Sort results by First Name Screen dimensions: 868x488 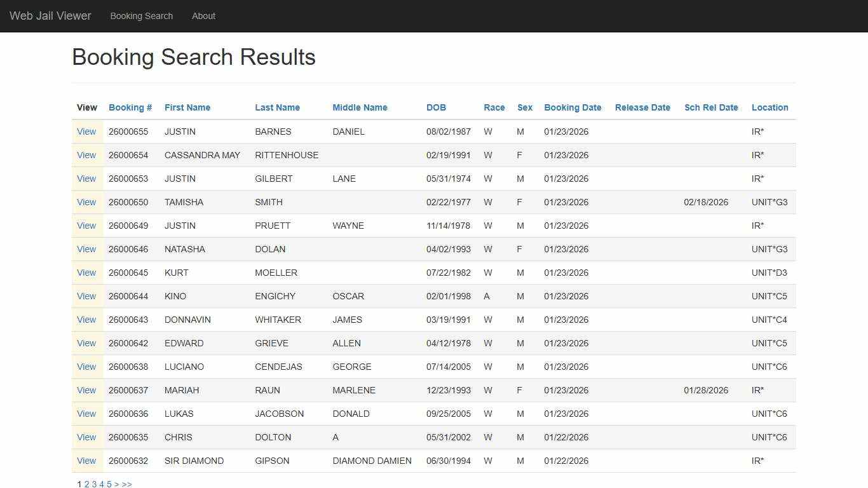[x=187, y=107]
